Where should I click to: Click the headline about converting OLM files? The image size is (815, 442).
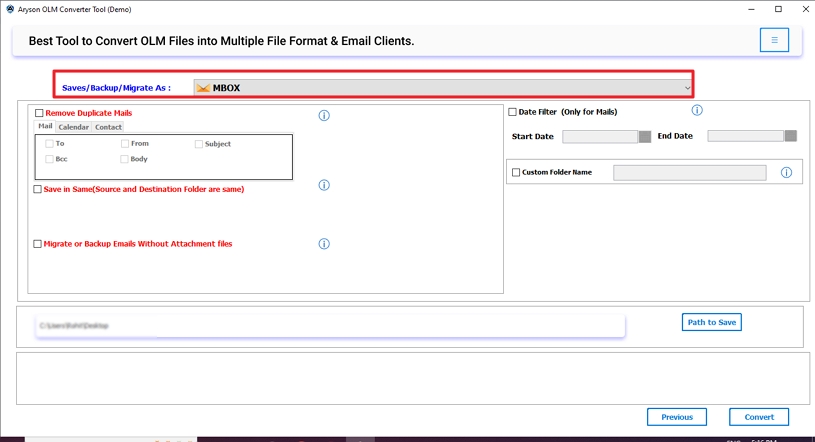click(221, 41)
